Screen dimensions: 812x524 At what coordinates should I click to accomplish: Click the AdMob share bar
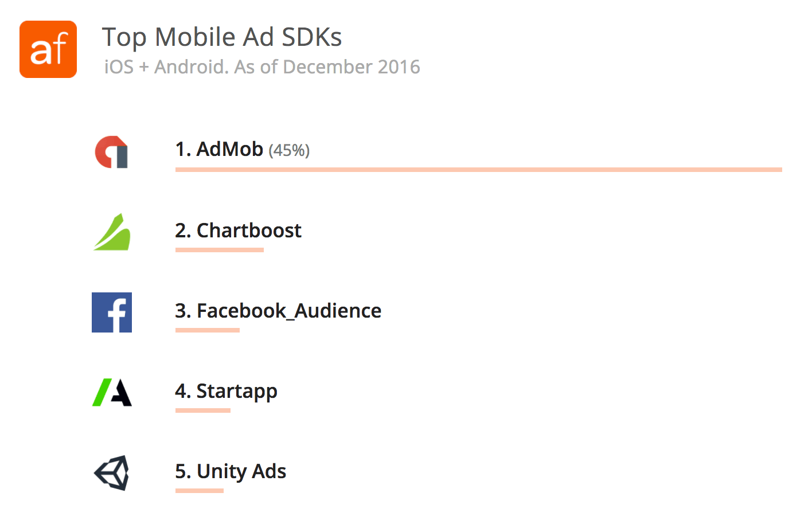tap(479, 170)
